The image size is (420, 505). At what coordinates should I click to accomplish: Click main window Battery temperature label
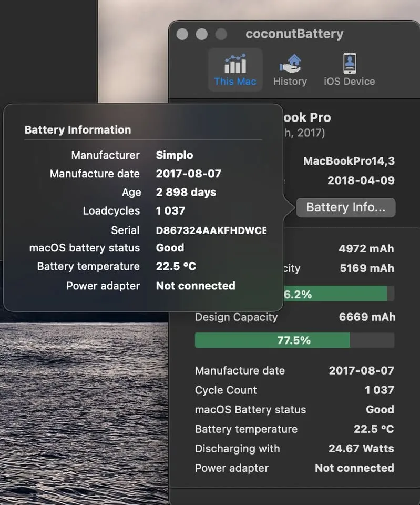(246, 429)
